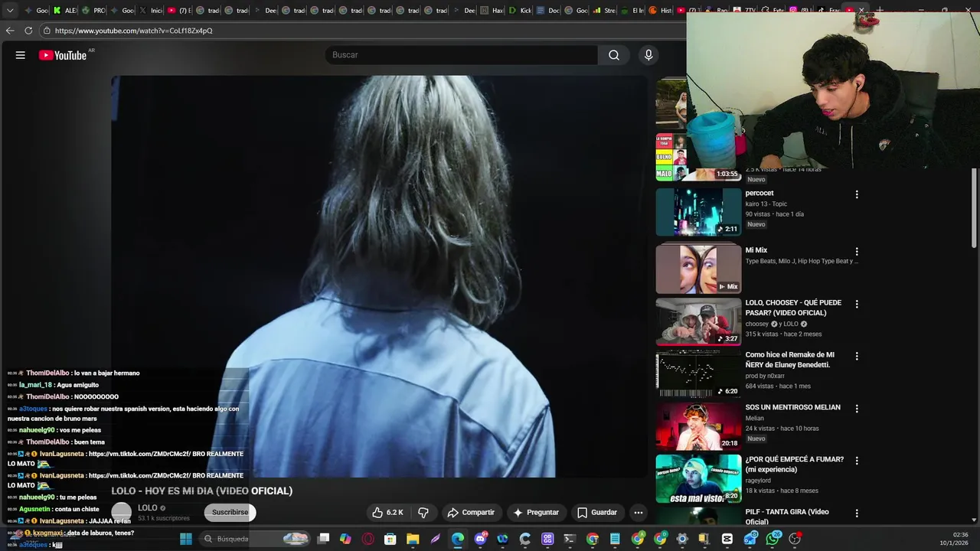980x551 pixels.
Task: Open the Preguntar AI assistant button
Action: pos(536,512)
